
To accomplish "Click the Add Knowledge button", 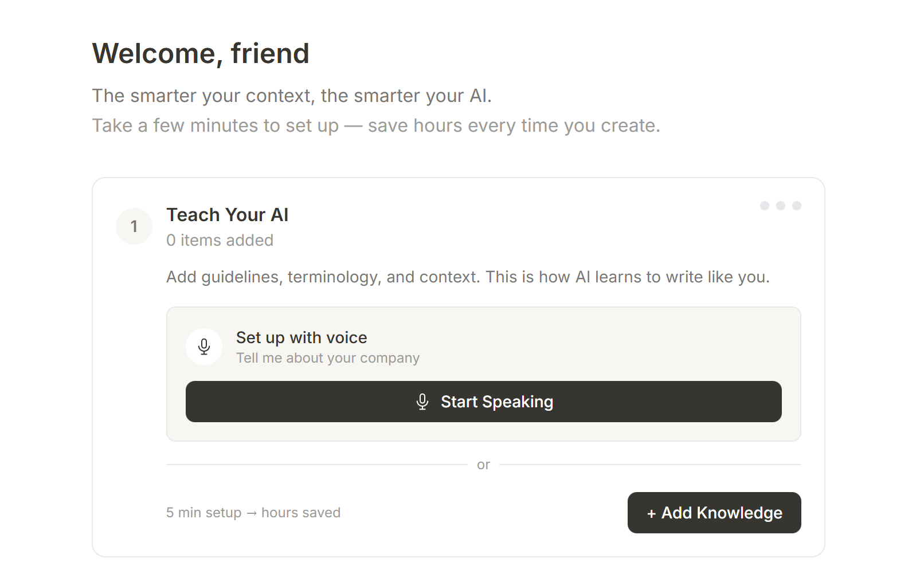I will pyautogui.click(x=714, y=513).
